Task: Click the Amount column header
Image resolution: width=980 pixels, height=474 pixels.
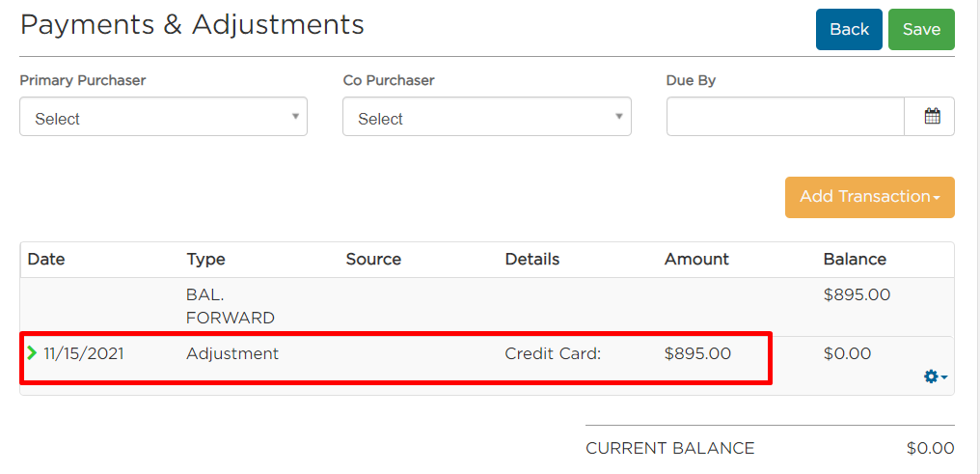Action: pyautogui.click(x=696, y=259)
